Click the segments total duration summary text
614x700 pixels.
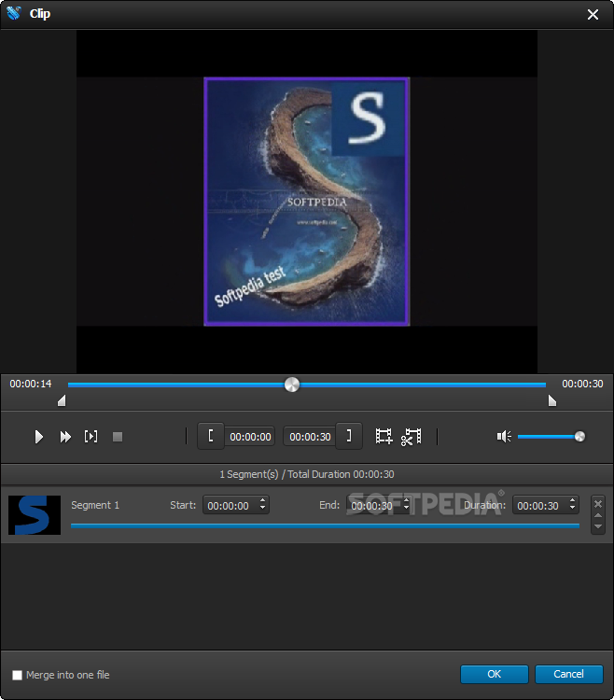coord(307,474)
